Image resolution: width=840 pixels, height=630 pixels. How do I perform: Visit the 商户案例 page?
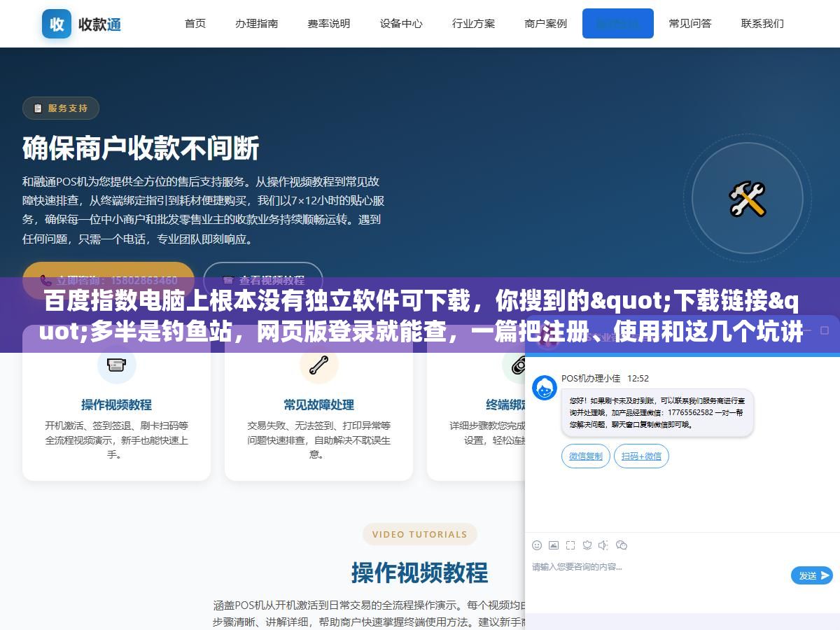[x=546, y=23]
